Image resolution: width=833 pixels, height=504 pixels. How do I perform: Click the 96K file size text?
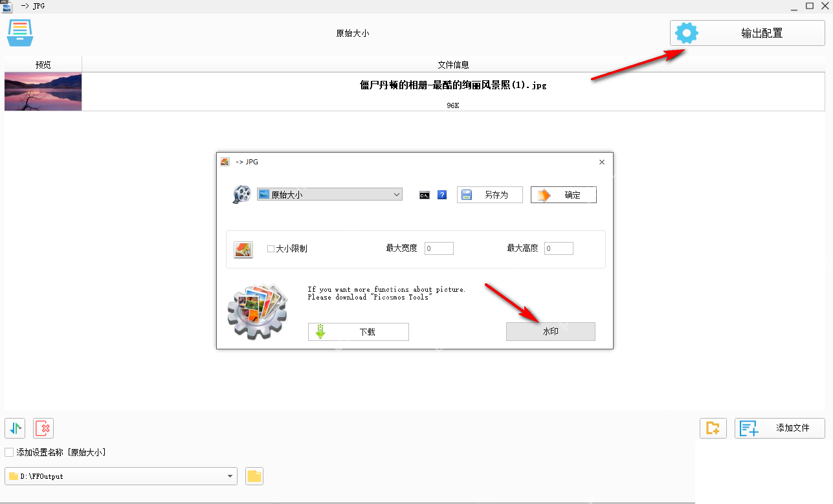[453, 105]
